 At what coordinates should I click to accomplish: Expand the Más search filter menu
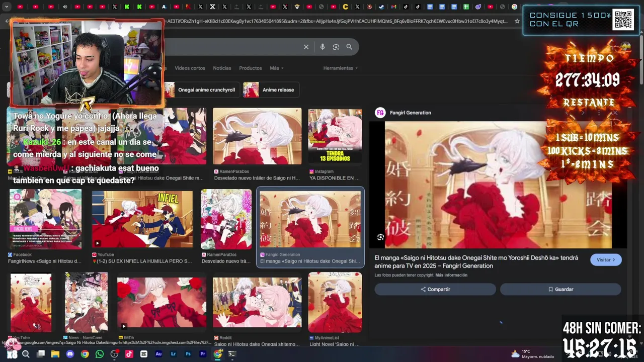coord(276,68)
